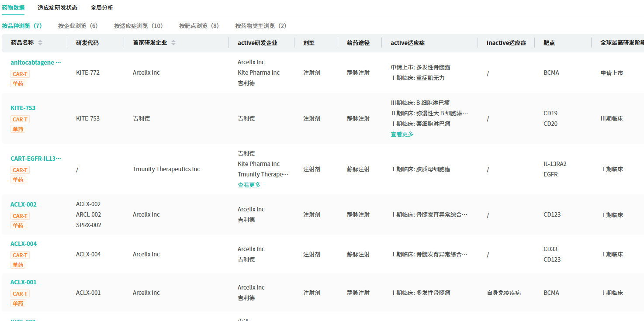Click the ARCL-002 development code
The height and width of the screenshot is (321, 644).
tap(89, 214)
